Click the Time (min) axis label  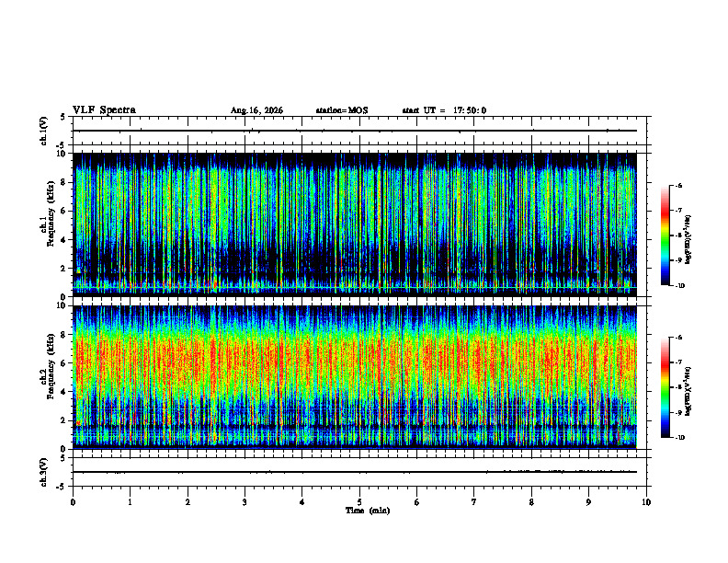pyautogui.click(x=368, y=511)
